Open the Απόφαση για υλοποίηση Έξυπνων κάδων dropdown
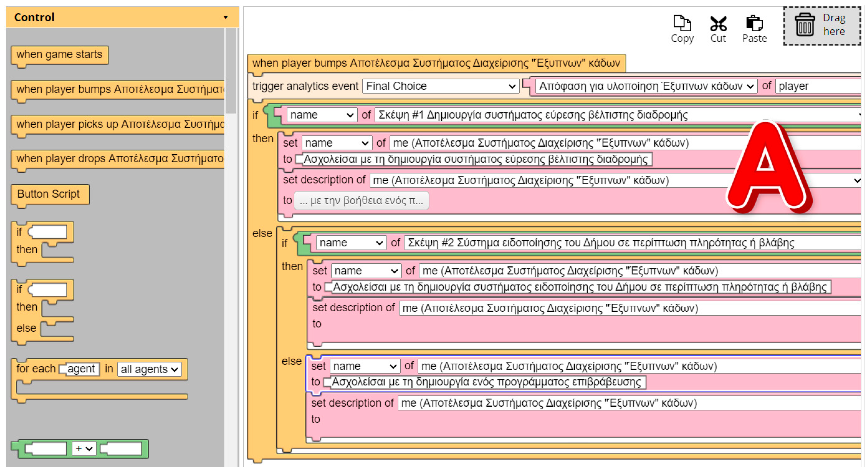The image size is (868, 473). pyautogui.click(x=645, y=86)
